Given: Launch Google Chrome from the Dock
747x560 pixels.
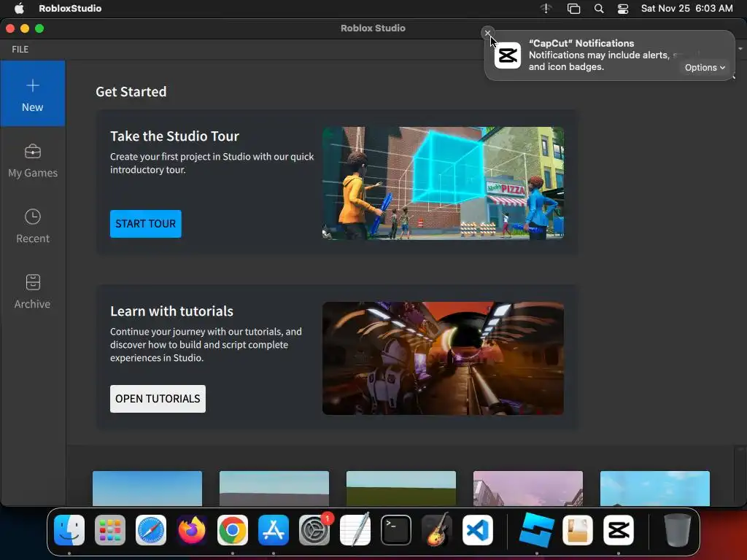Looking at the screenshot, I should (x=233, y=530).
